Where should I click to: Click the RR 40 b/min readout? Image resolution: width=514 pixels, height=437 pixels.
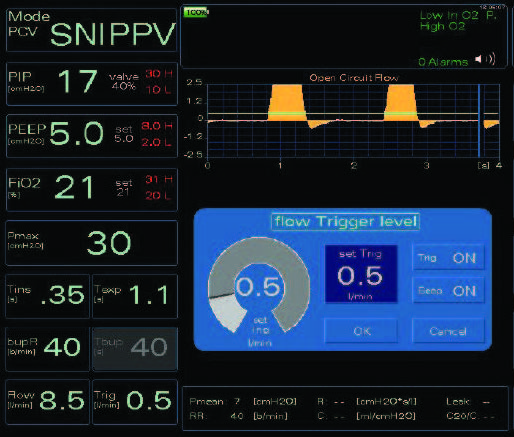tap(238, 416)
